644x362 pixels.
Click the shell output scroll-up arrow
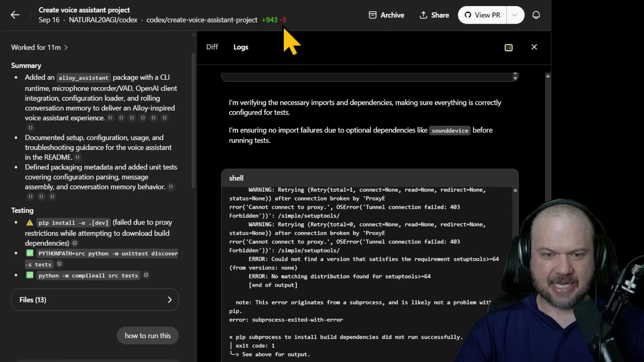coord(515,190)
